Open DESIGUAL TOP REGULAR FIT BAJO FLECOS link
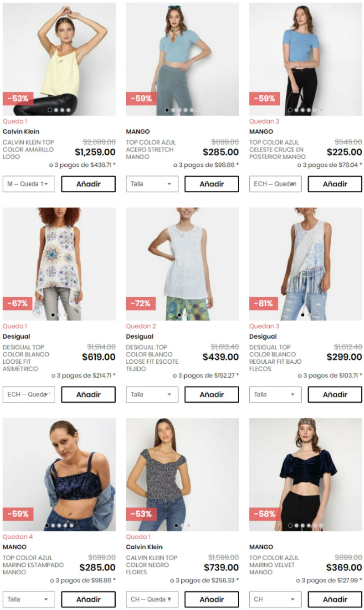The image size is (364, 610). coord(275,358)
